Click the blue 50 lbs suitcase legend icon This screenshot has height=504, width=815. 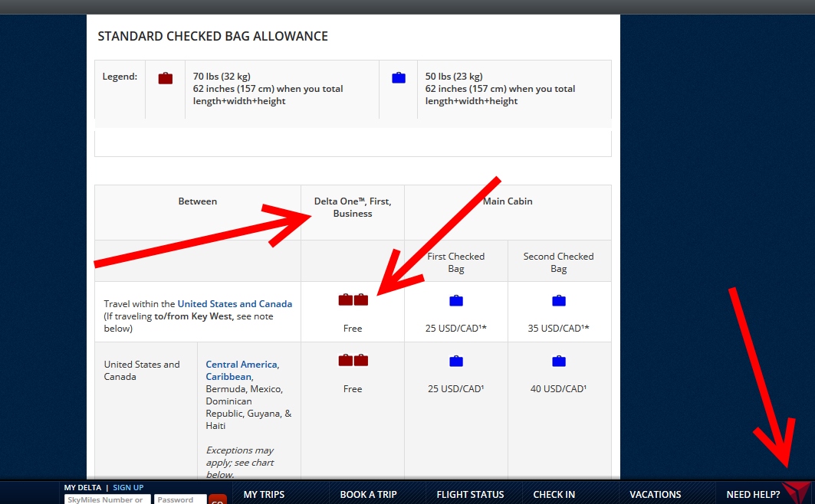[398, 77]
